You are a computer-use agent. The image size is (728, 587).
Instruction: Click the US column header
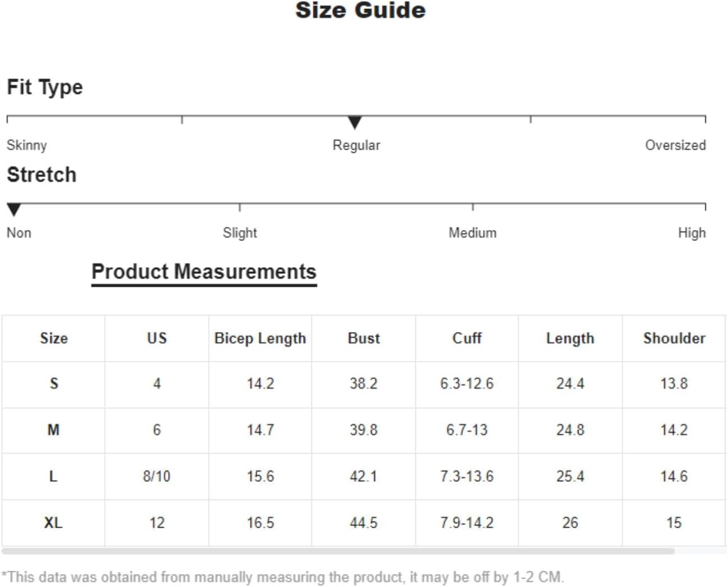coord(157,338)
